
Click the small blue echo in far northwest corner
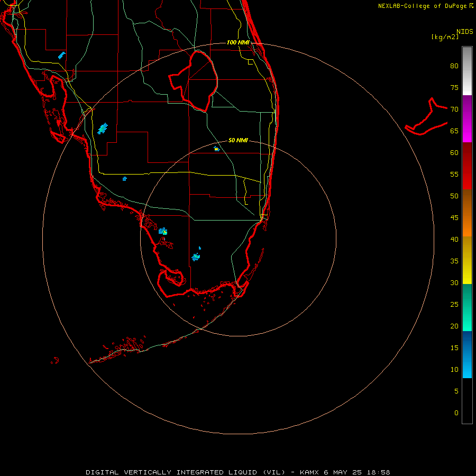tap(62, 55)
